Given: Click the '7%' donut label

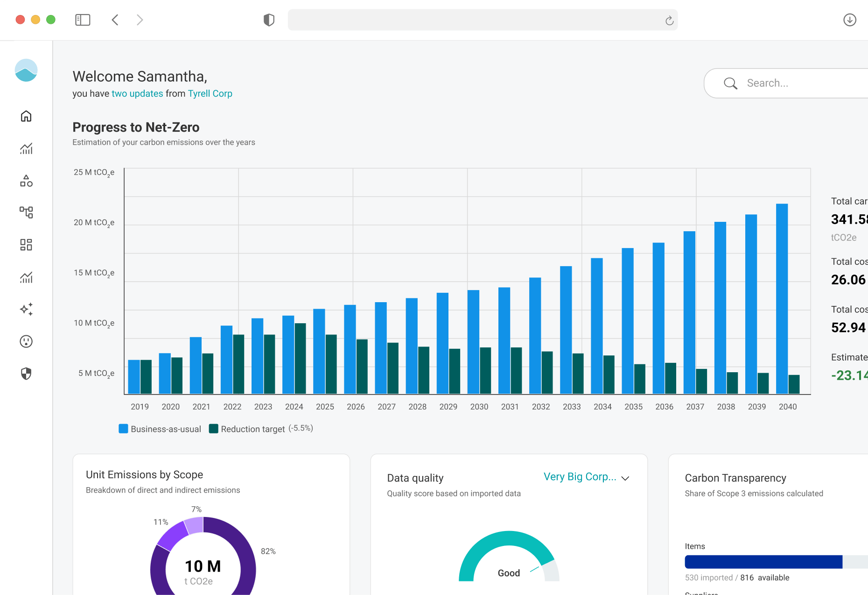Looking at the screenshot, I should point(196,509).
